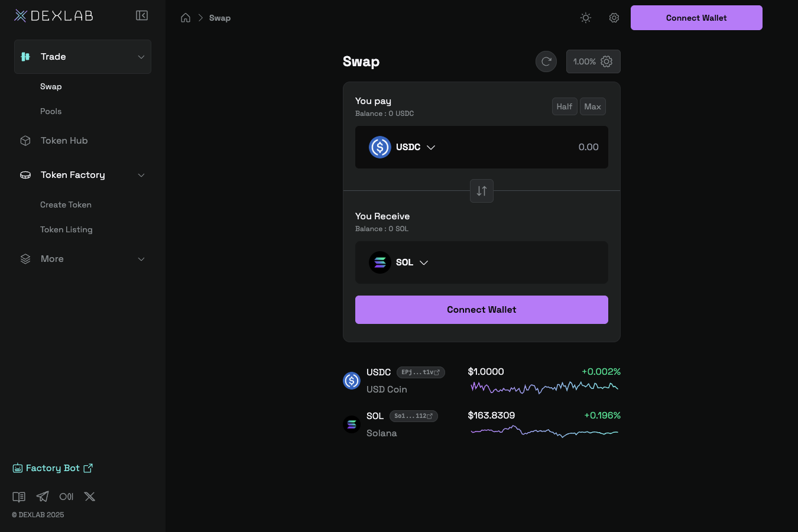Click top-right Connect Wallet button
This screenshot has width=798, height=532.
click(696, 18)
